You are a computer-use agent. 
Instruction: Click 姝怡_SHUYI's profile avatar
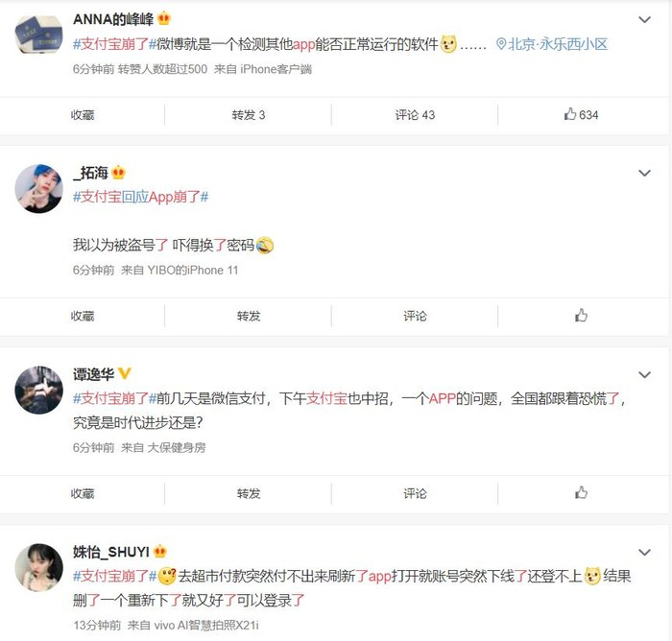(x=38, y=567)
